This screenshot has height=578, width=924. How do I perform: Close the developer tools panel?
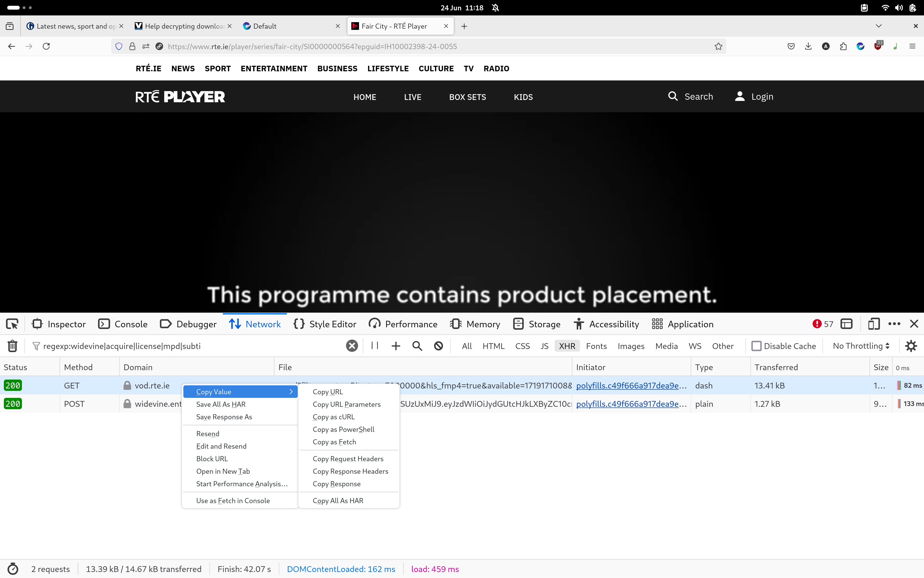coord(914,324)
